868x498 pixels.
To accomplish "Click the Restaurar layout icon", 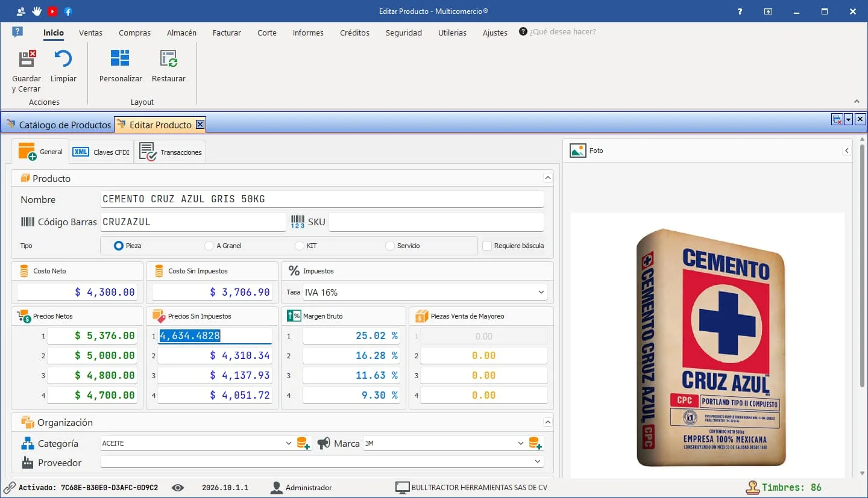I will pyautogui.click(x=169, y=58).
